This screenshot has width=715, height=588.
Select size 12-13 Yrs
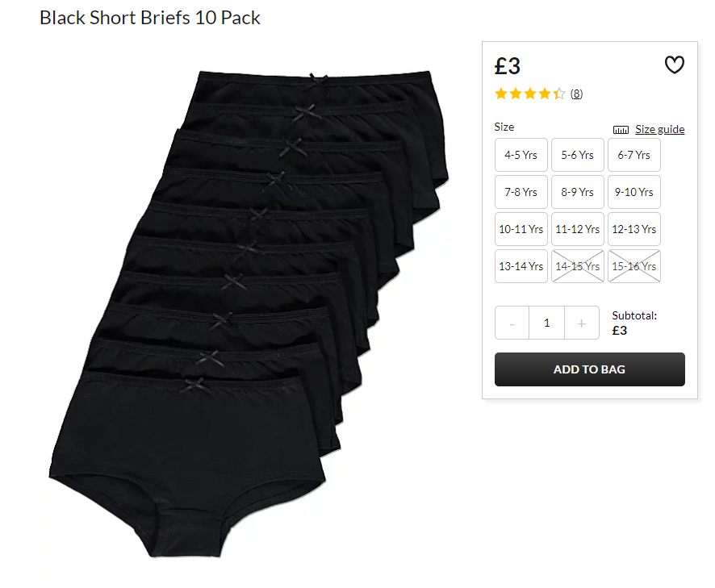point(633,229)
